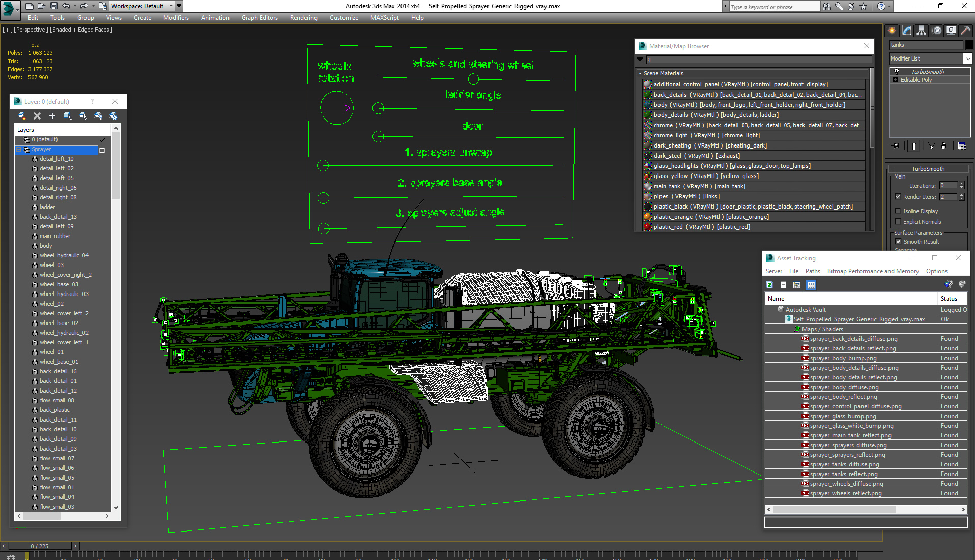Click Table View icon in Asset Tracking

811,285
